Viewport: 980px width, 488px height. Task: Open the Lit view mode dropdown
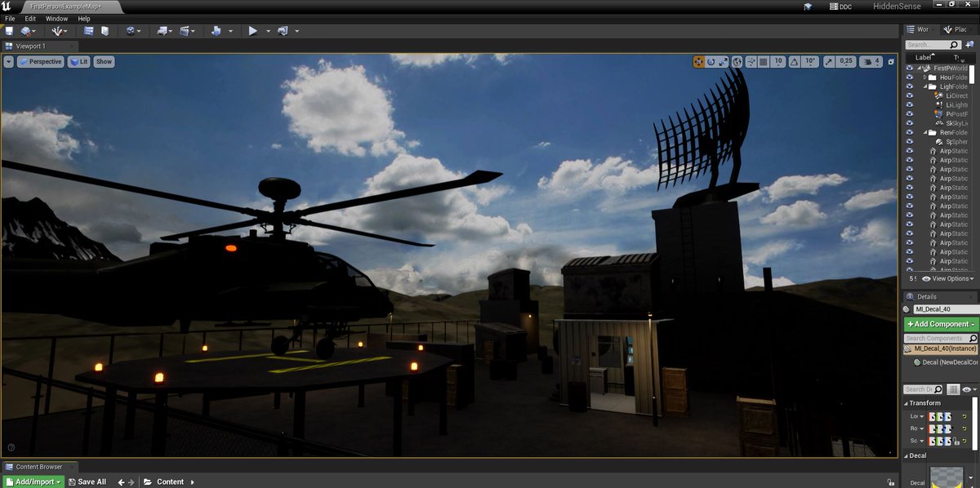pos(78,61)
